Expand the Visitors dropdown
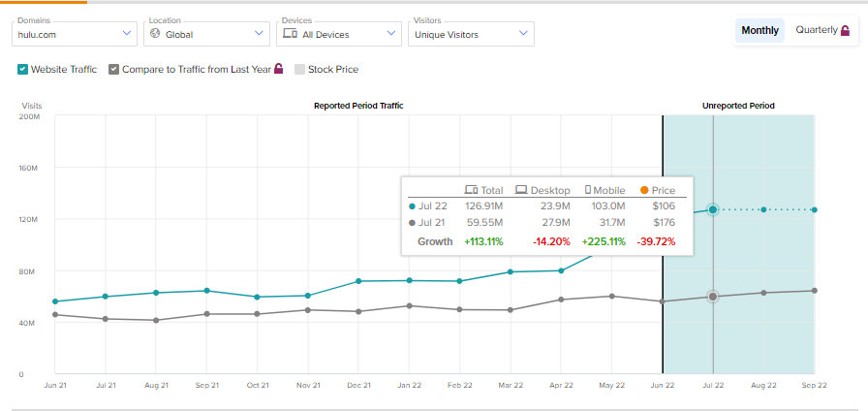Image resolution: width=868 pixels, height=411 pixels. pyautogui.click(x=470, y=34)
